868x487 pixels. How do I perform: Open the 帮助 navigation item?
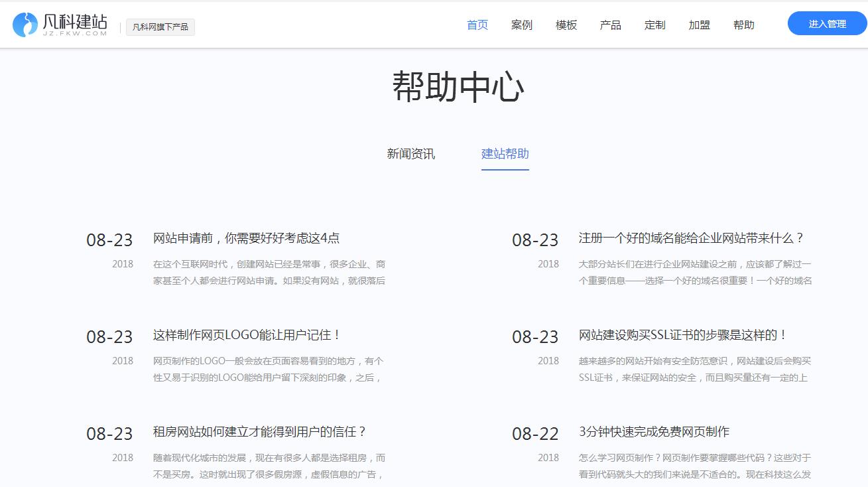pos(744,25)
